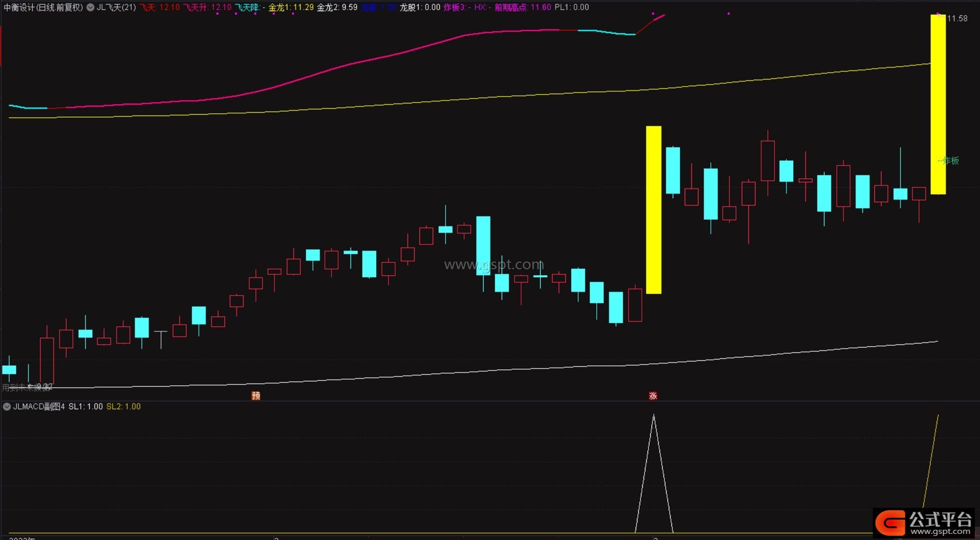
Task: Click the 飞天升: 12.10 value label
Action: [x=208, y=7]
